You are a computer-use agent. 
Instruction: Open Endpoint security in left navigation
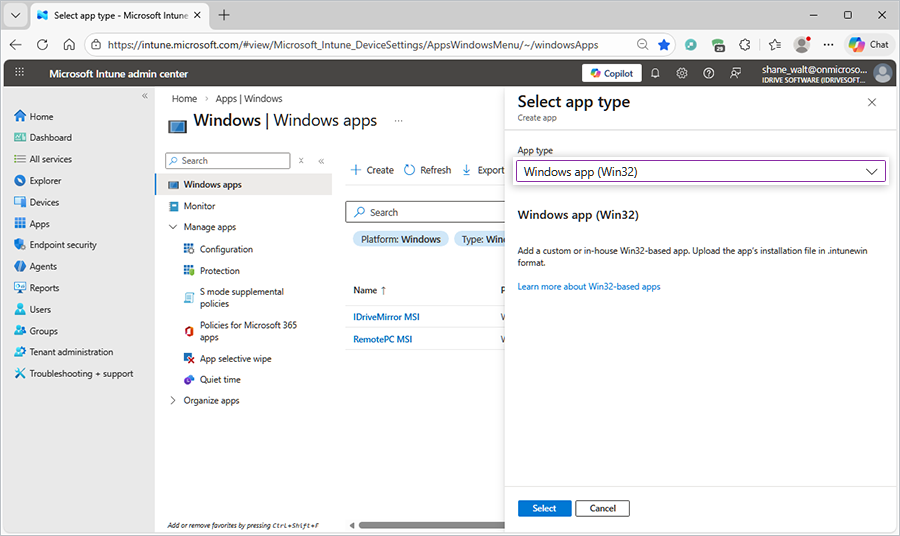click(x=62, y=245)
